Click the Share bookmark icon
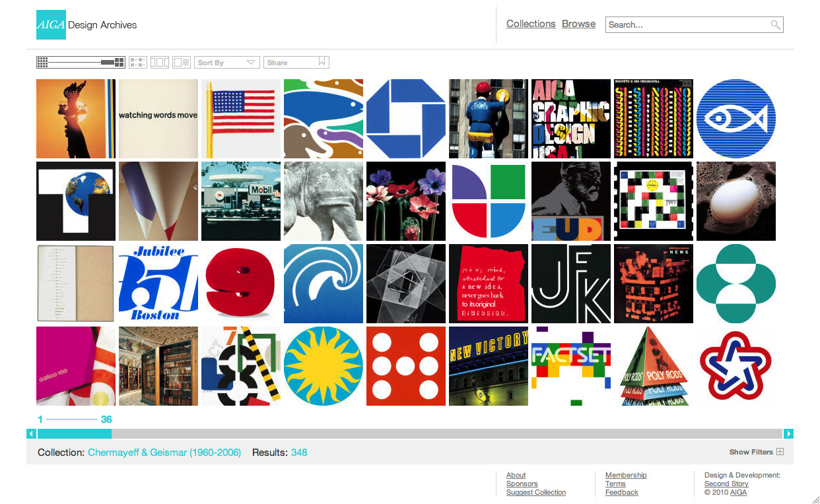This screenshot has width=820, height=504. 322,62
